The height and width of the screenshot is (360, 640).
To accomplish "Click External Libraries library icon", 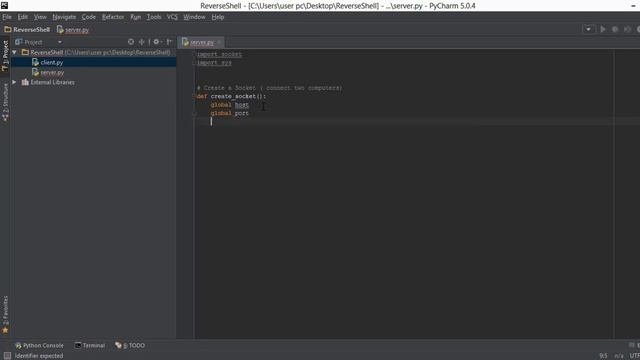I will click(25, 82).
